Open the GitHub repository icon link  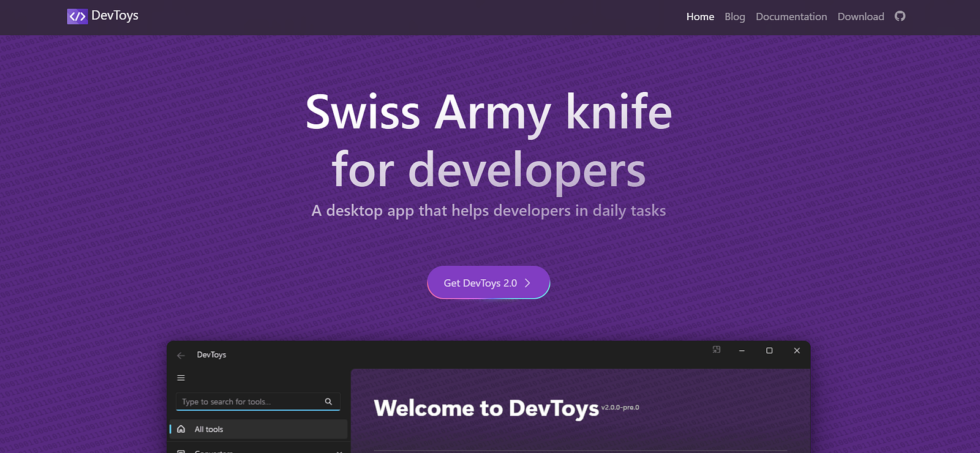(x=900, y=17)
